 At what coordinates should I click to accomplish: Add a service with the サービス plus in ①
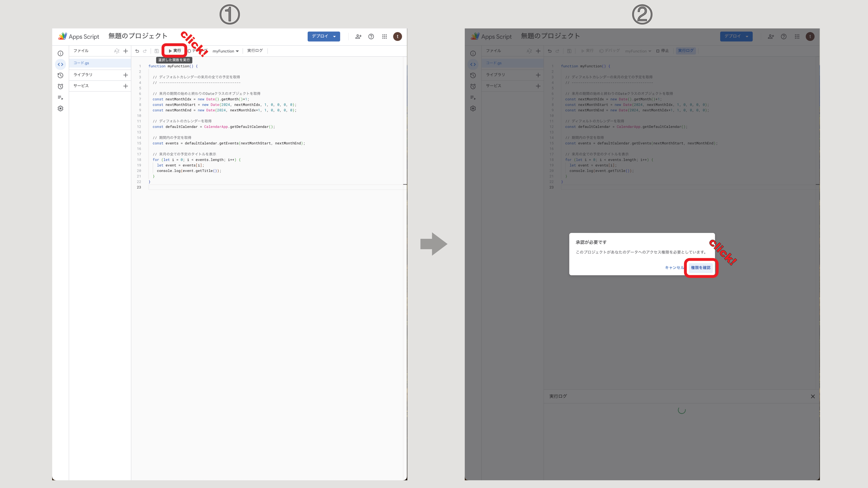tap(126, 86)
